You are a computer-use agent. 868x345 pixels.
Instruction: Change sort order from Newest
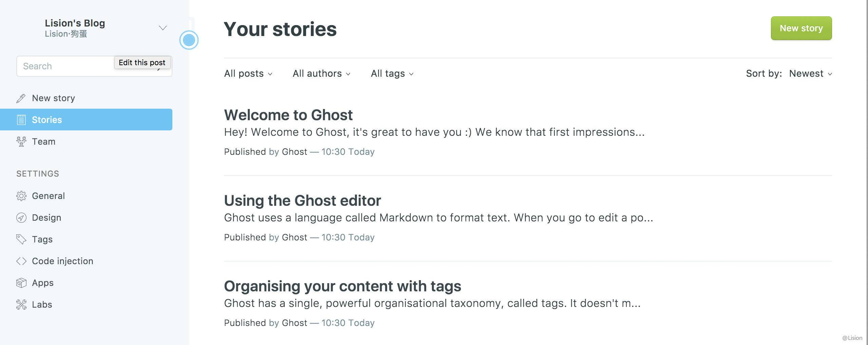click(x=810, y=74)
